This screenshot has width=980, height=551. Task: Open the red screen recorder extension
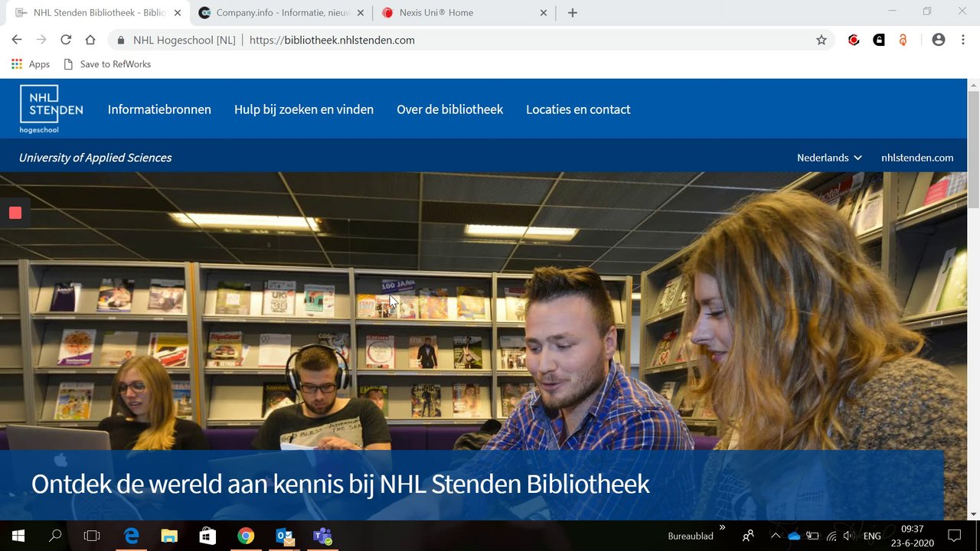click(854, 40)
